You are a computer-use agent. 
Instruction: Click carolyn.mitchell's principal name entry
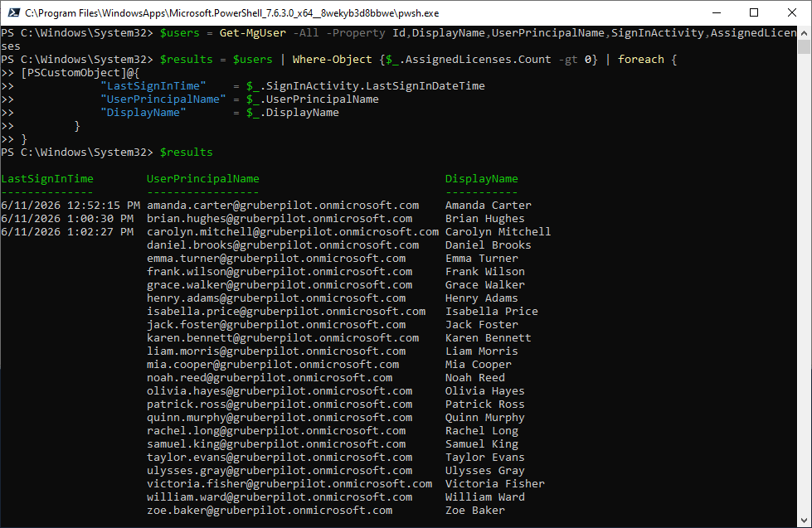click(293, 231)
